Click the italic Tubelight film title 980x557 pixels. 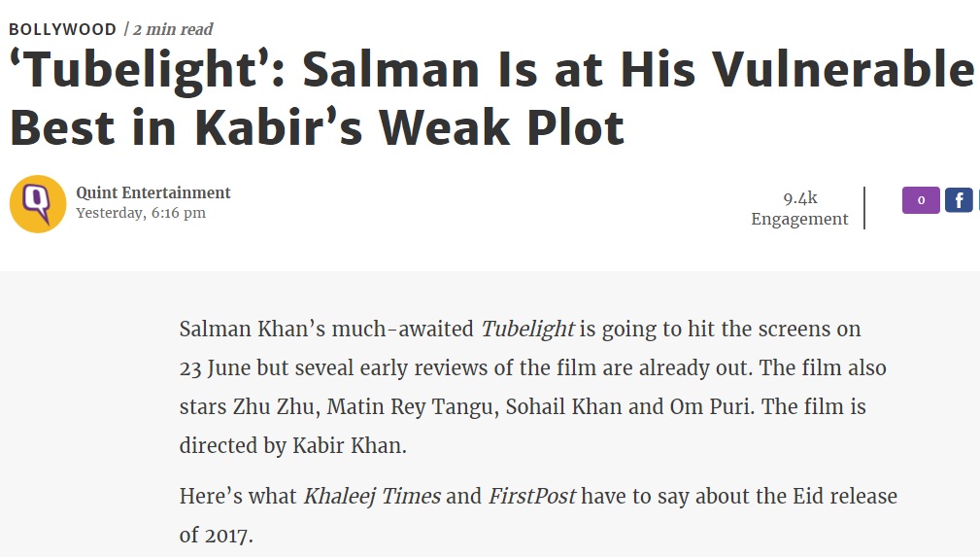[x=527, y=330]
